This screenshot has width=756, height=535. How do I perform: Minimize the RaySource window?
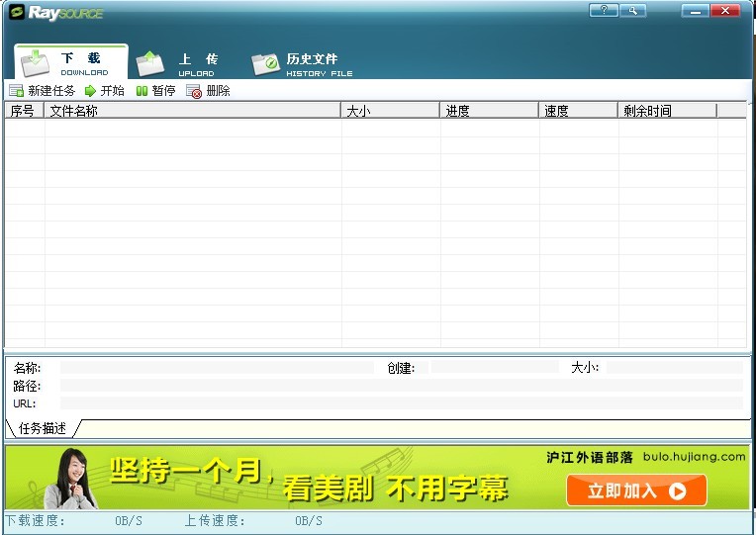pos(696,11)
